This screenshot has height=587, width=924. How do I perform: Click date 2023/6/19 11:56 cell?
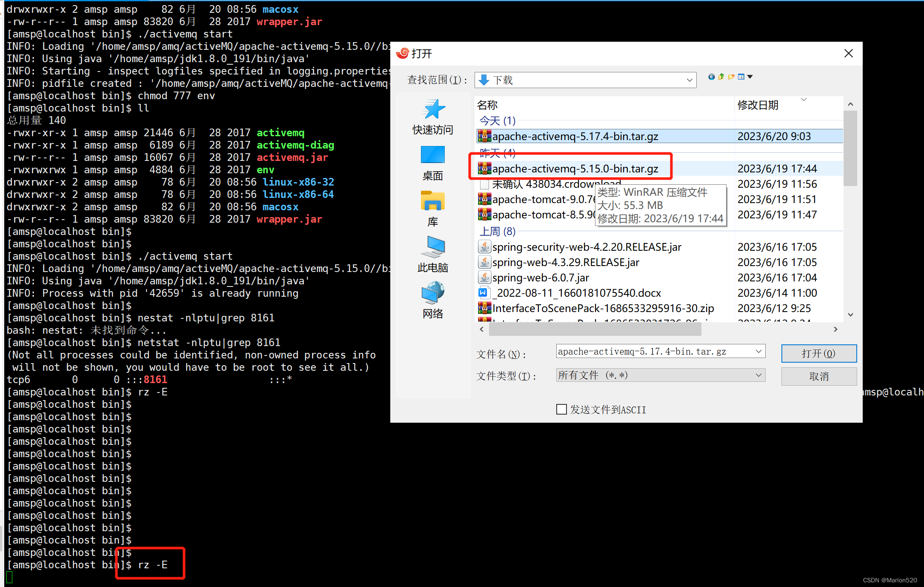777,184
